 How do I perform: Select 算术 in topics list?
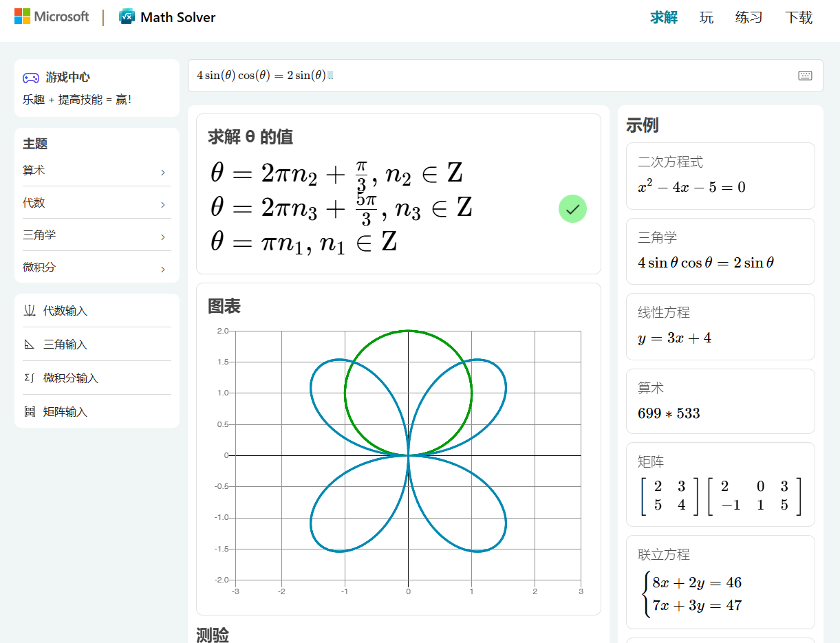[x=97, y=171]
